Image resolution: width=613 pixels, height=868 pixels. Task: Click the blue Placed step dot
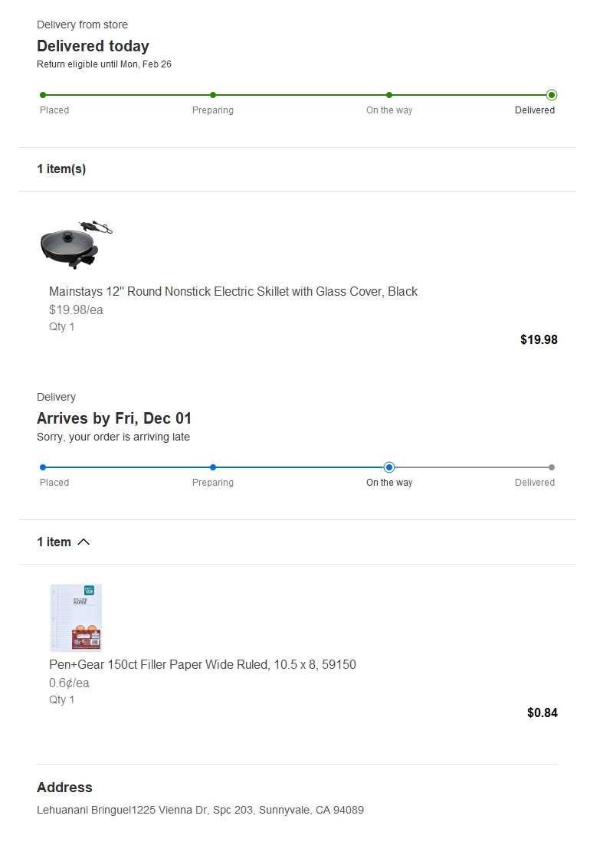43,467
